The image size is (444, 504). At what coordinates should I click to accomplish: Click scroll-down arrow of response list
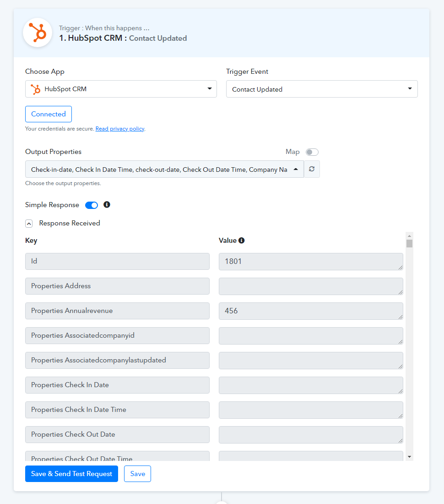[409, 457]
